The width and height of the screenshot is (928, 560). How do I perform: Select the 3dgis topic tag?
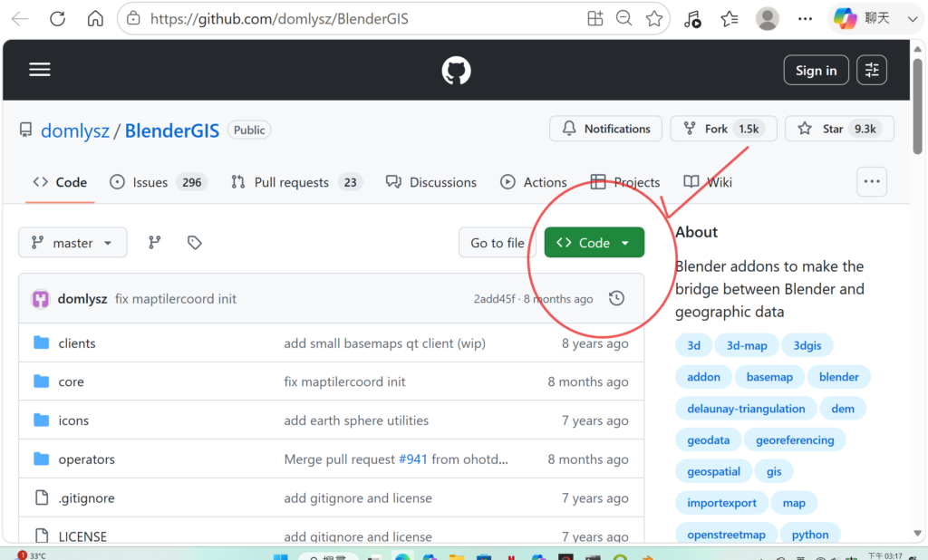807,346
